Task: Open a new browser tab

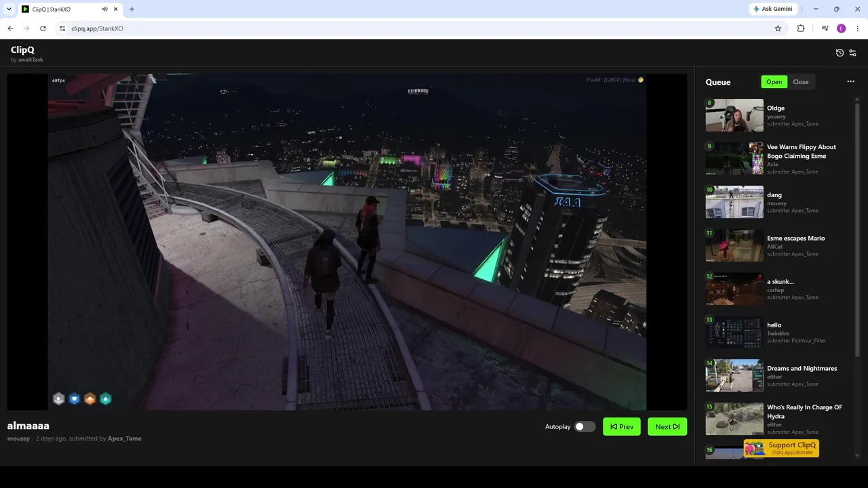Action: coord(132,9)
